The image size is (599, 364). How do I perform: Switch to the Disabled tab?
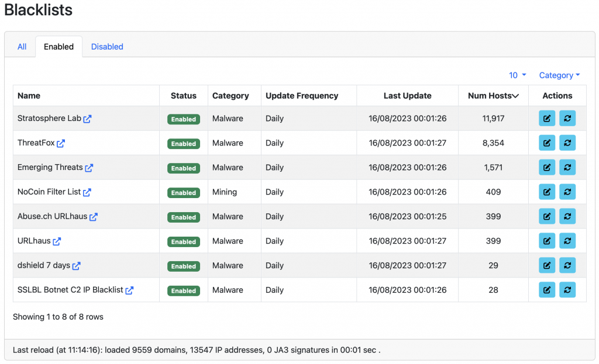[x=107, y=47]
